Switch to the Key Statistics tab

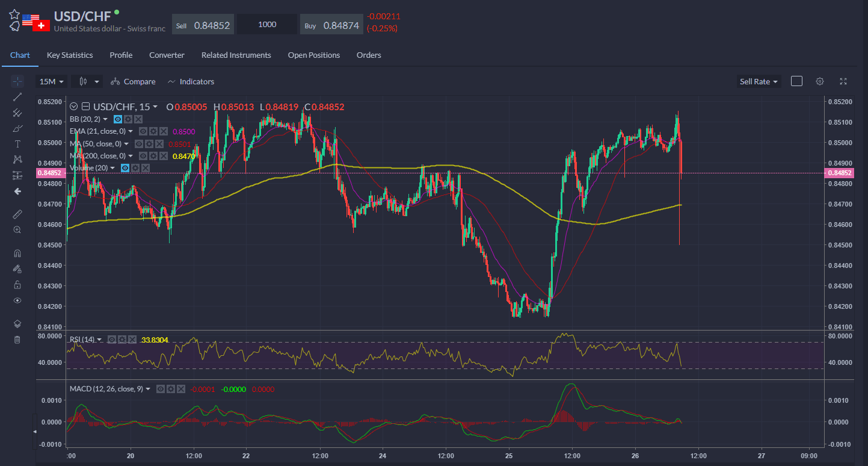point(70,55)
